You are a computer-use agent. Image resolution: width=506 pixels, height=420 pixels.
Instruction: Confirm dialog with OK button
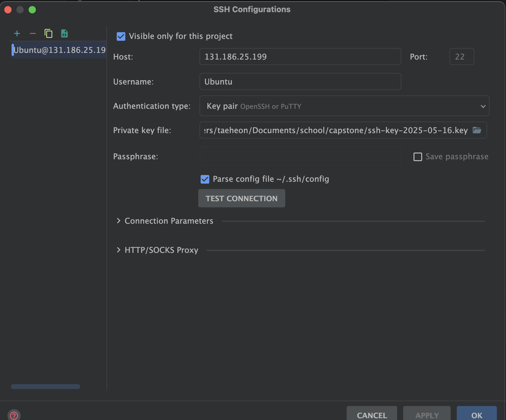477,414
